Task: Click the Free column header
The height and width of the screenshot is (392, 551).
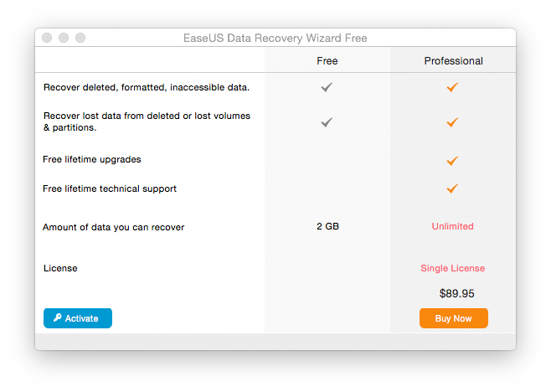Action: pos(327,61)
